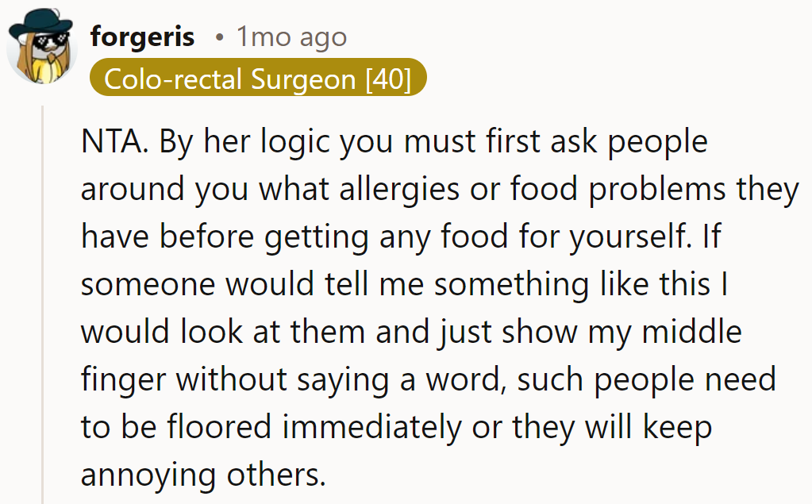This screenshot has height=504, width=812.
Task: Click the phrase 'such people need'
Action: coord(646,380)
